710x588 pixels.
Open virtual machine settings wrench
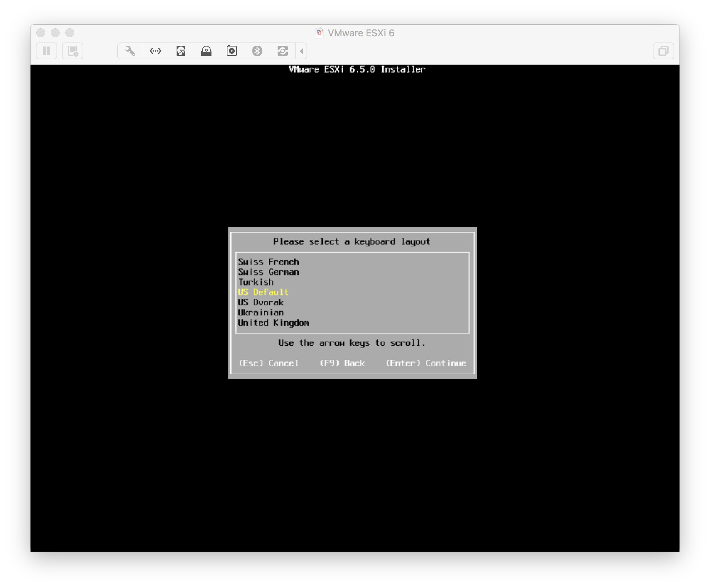130,51
